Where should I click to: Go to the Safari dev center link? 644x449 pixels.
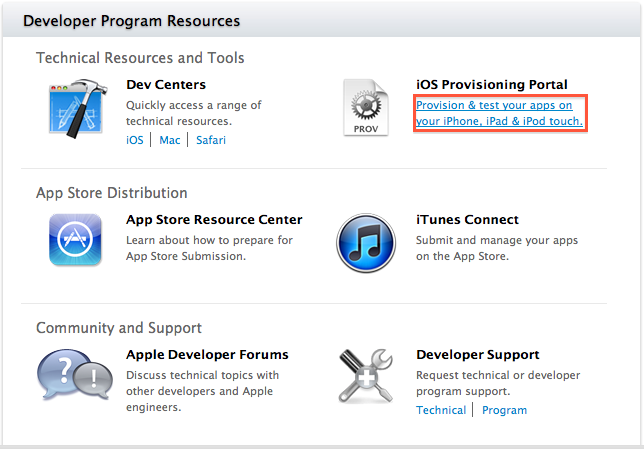tap(211, 140)
